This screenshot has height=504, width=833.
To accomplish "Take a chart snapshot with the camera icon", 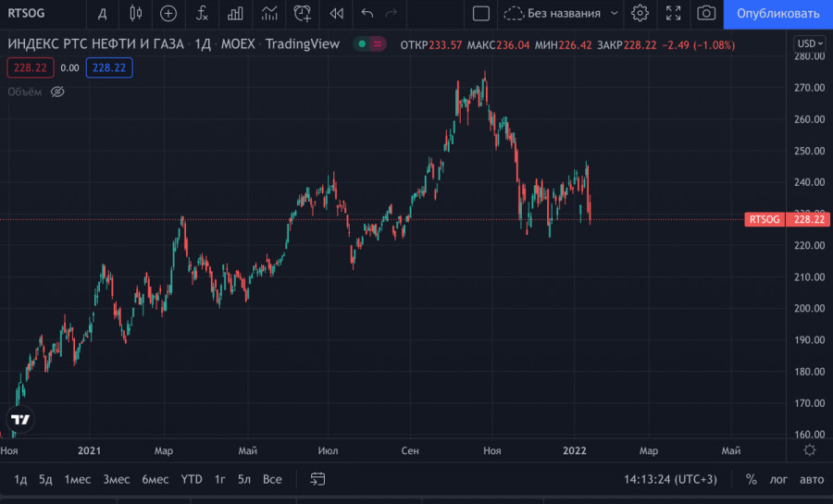I will point(706,13).
